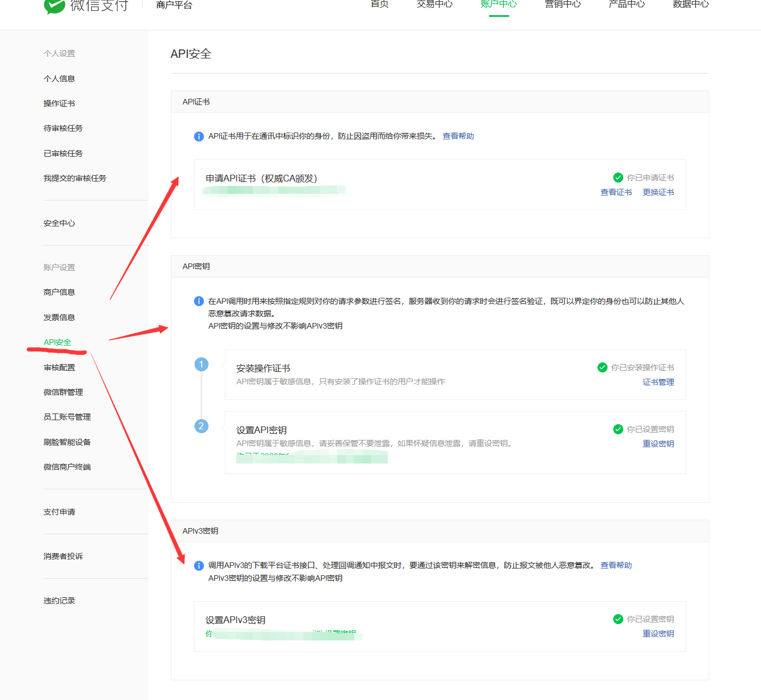Viewport: 761px width, 700px height.
Task: Click 证书管理 link
Action: tap(658, 382)
